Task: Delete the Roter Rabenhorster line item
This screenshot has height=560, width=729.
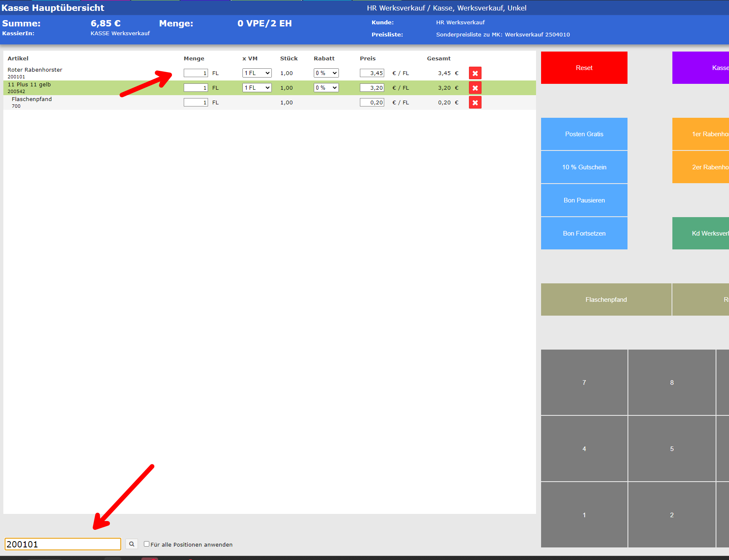Action: tap(475, 73)
